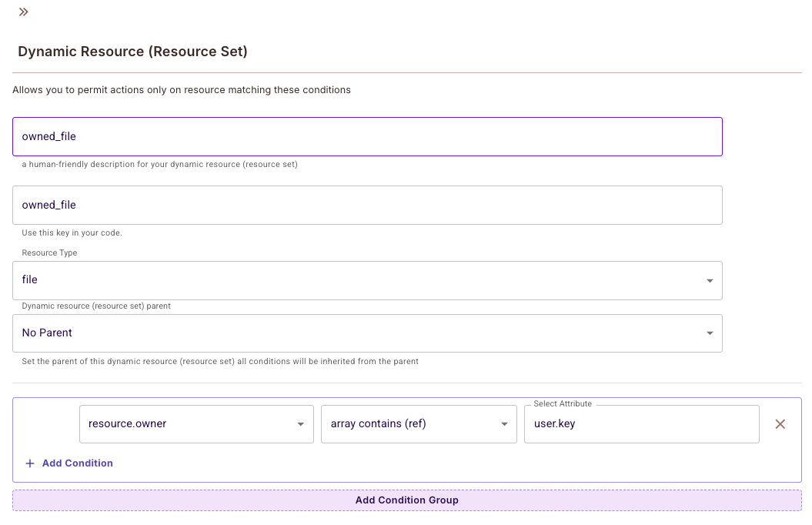
Task: Click the 'Allows you to permit actions' description
Action: click(x=182, y=90)
